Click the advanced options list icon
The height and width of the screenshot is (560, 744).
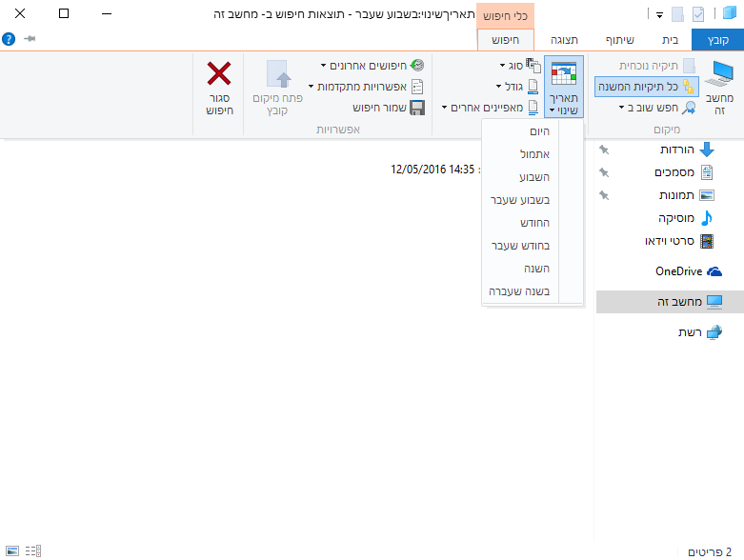click(417, 87)
